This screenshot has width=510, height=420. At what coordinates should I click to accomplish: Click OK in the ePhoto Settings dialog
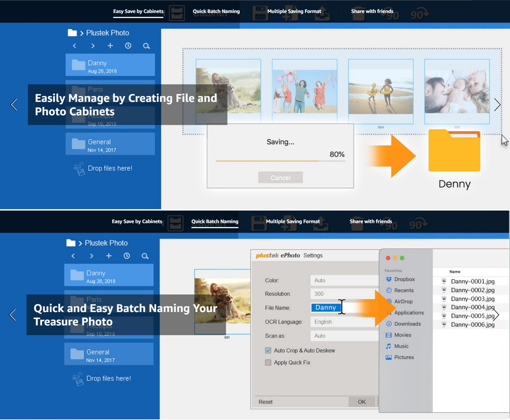(x=362, y=402)
